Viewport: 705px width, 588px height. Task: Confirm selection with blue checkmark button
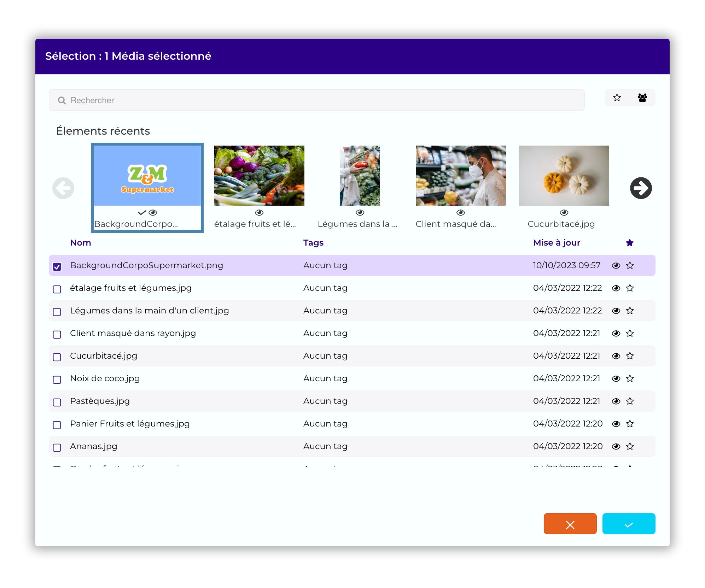629,524
